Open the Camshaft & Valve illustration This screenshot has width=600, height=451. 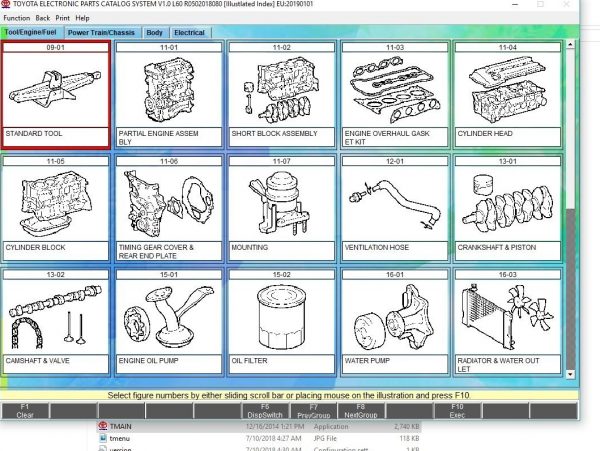coord(55,317)
